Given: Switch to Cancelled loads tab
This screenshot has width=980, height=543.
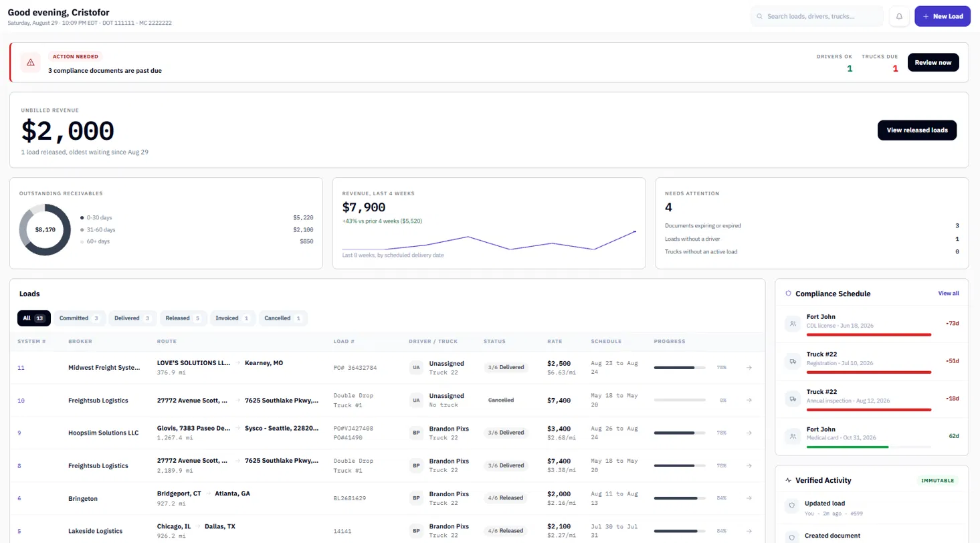Looking at the screenshot, I should (x=284, y=318).
